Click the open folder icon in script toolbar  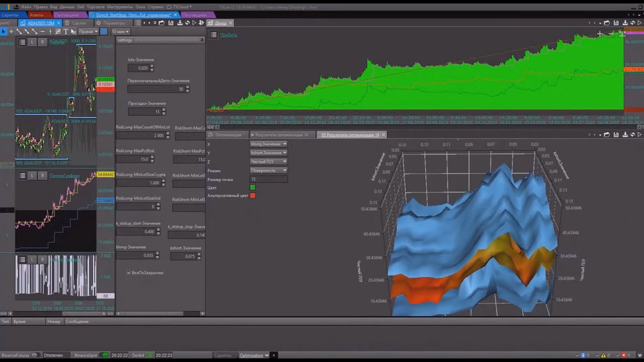(162, 23)
